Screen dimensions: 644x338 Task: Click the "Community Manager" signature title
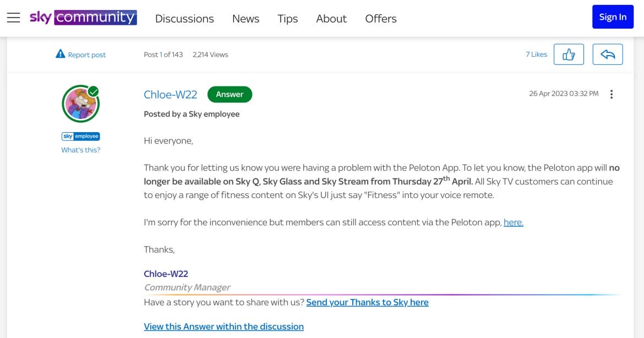coord(187,287)
